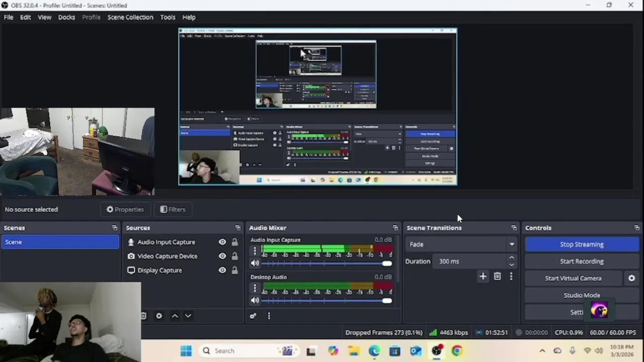Image resolution: width=644 pixels, height=362 pixels.
Task: Open the Windows Start menu
Action: pos(186,351)
